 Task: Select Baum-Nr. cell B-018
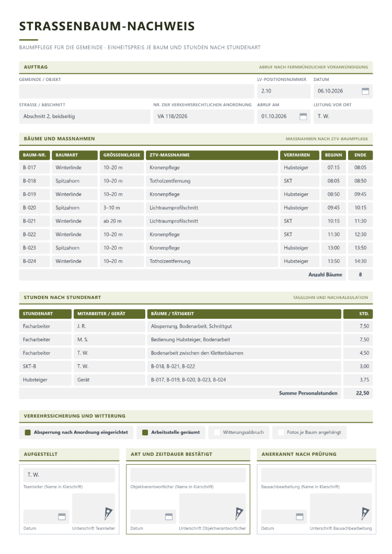34,181
